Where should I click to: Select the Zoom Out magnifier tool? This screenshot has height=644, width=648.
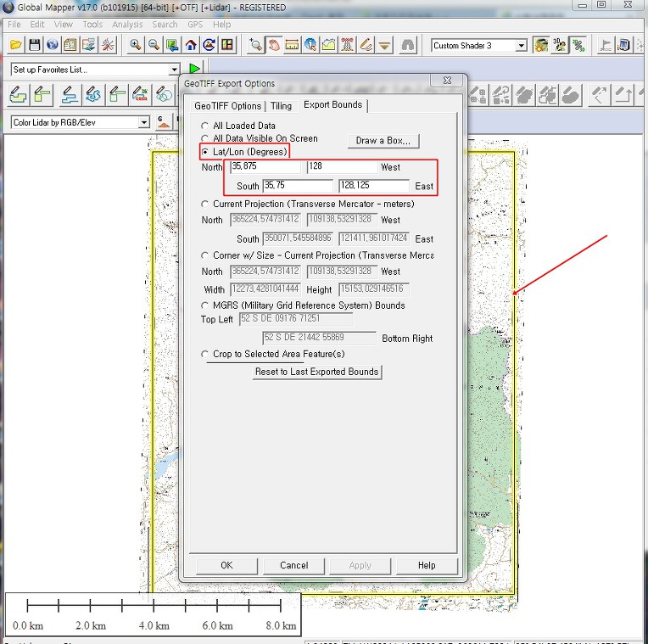(154, 45)
